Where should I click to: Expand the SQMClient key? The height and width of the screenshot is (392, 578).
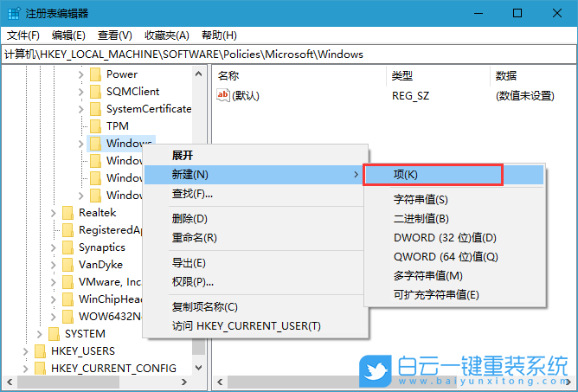coord(81,92)
